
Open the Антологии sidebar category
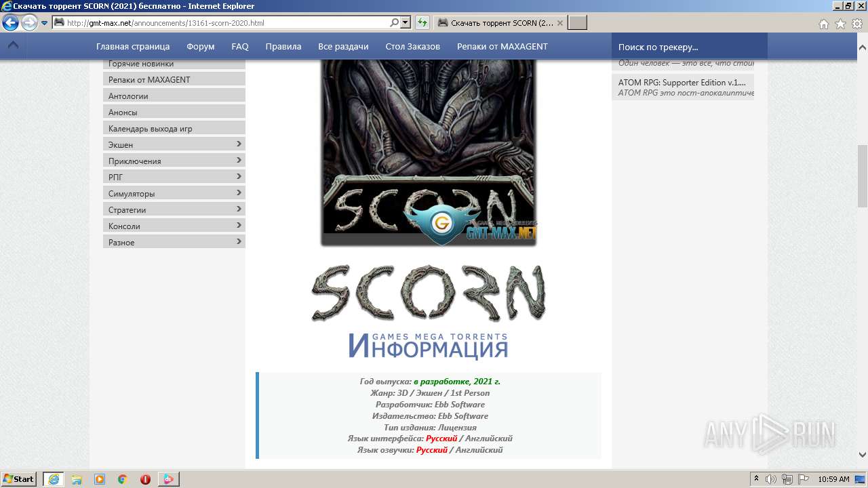click(174, 96)
